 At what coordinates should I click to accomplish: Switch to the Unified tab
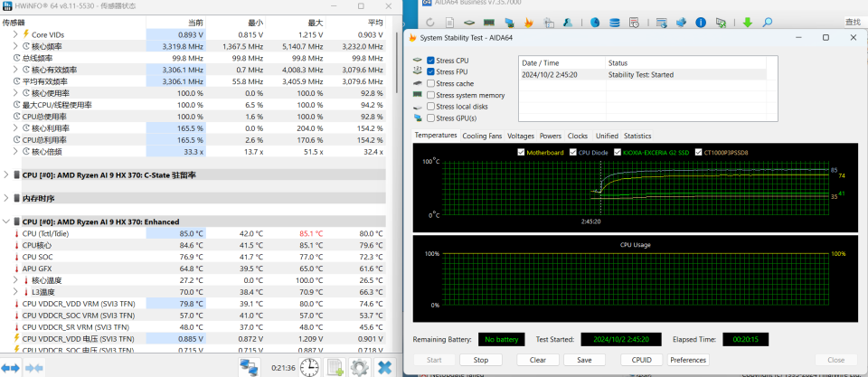[x=607, y=136]
